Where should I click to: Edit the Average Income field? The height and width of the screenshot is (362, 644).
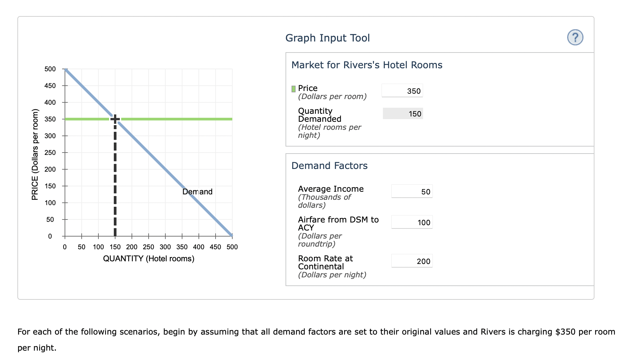[412, 191]
